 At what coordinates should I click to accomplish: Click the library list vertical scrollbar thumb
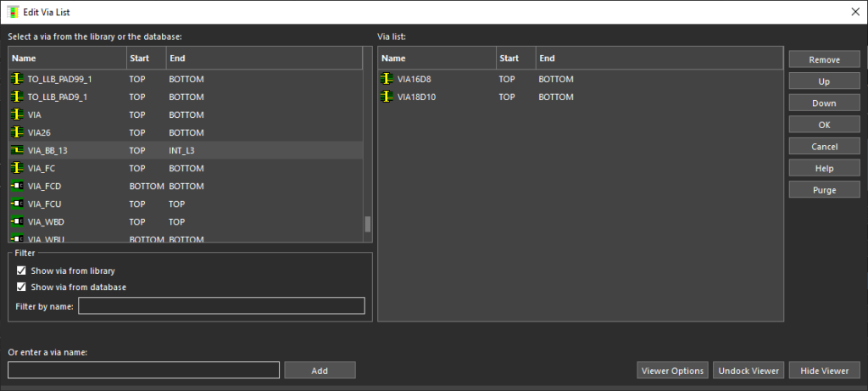[367, 224]
